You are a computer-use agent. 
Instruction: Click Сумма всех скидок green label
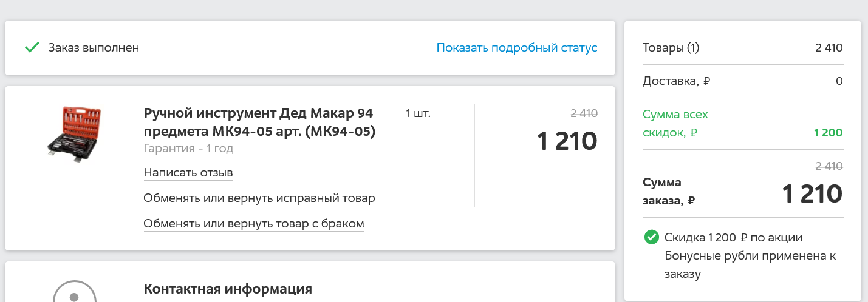pos(675,124)
